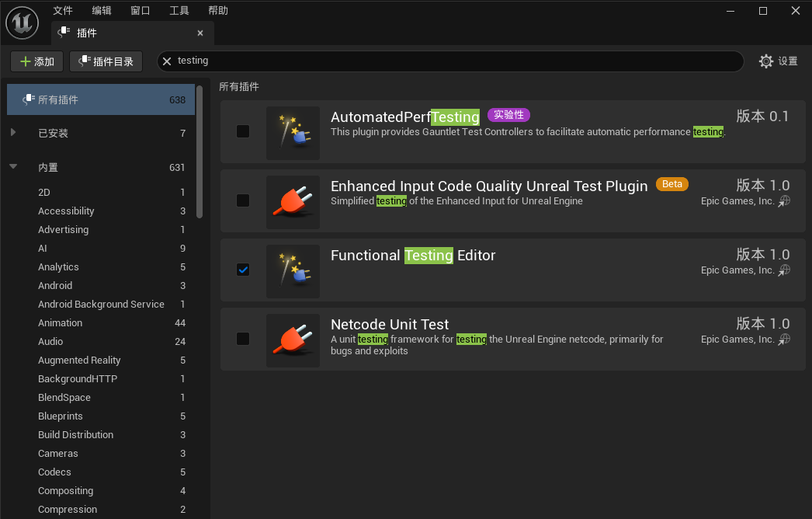Enable the Enhanced Input Code Quality checkbox
812x519 pixels.
[243, 200]
